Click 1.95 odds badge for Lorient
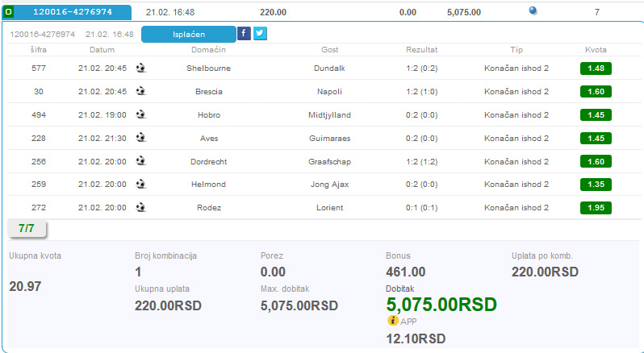644x353 pixels. [596, 208]
